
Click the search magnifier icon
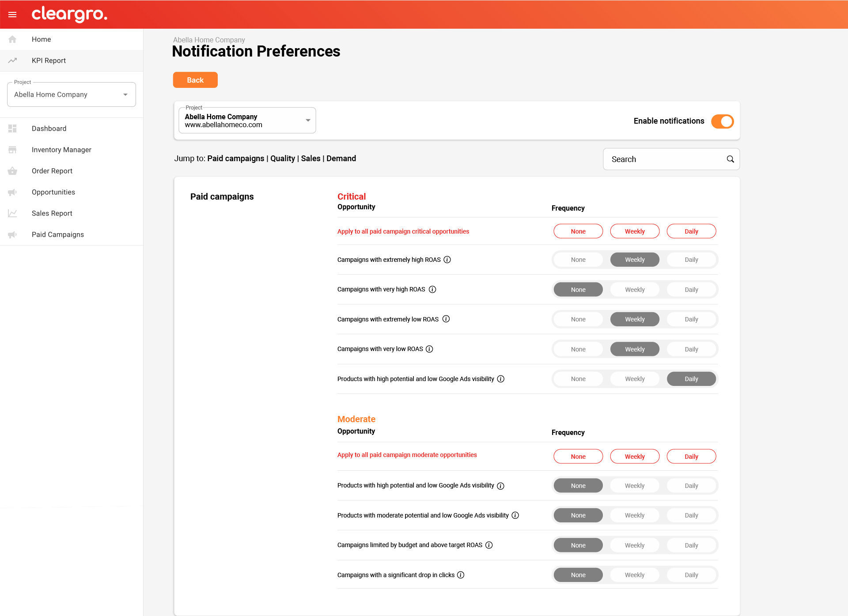point(730,159)
